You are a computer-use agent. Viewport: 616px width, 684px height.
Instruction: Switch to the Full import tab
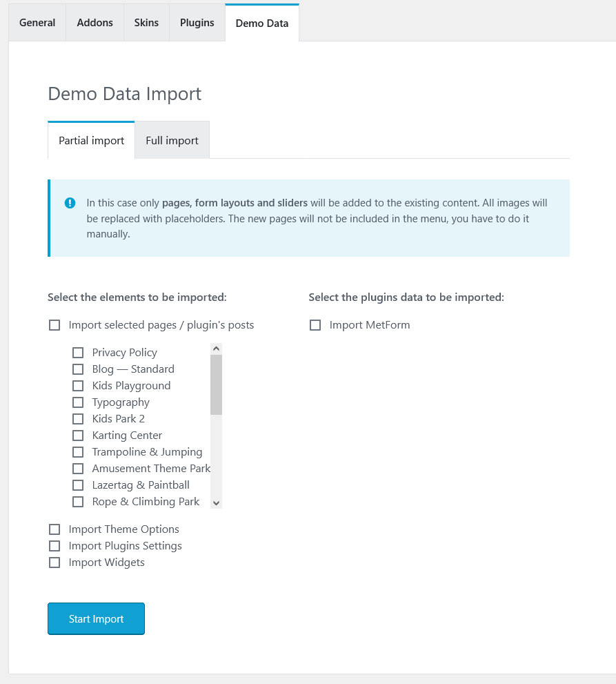point(172,140)
